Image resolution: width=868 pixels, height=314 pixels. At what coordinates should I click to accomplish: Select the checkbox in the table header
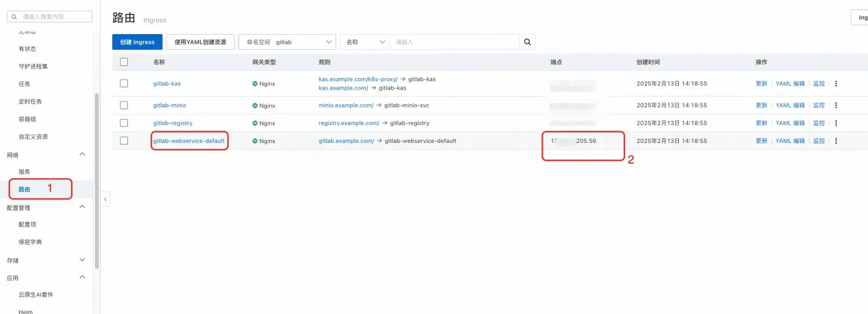click(x=124, y=62)
